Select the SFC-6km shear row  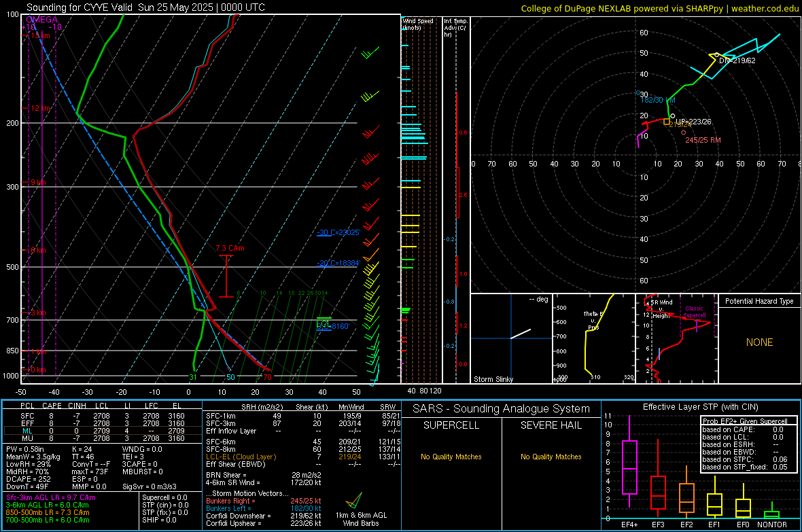303,442
